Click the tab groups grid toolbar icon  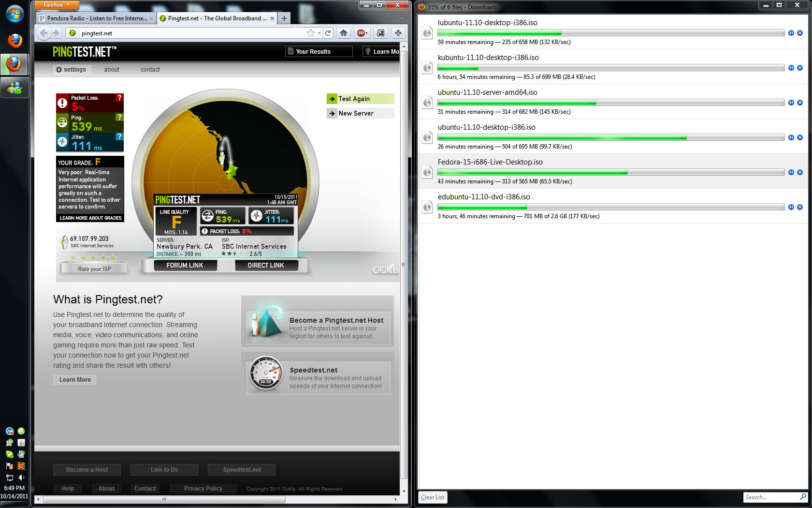click(381, 33)
